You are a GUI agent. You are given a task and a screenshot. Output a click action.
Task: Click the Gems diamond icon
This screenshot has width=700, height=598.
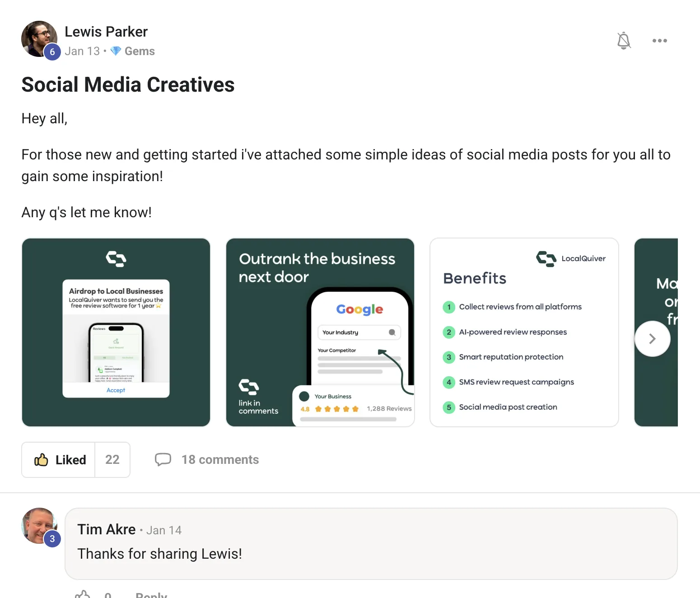click(116, 51)
